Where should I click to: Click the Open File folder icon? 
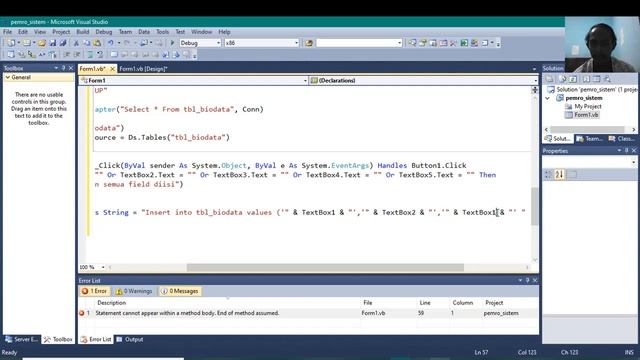[42, 43]
